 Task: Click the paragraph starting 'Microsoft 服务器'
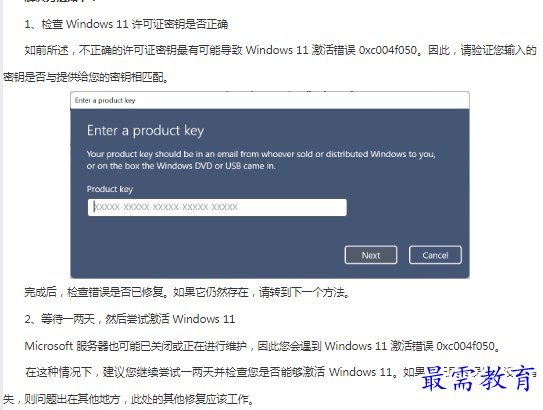click(262, 346)
